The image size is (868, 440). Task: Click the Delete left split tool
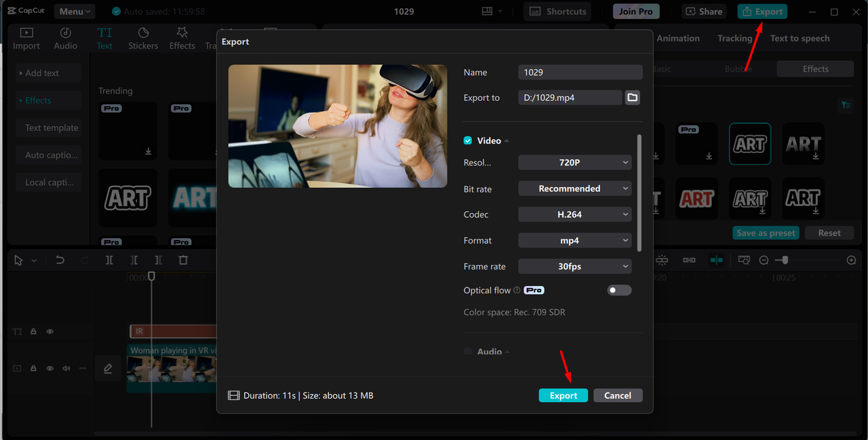coord(134,260)
